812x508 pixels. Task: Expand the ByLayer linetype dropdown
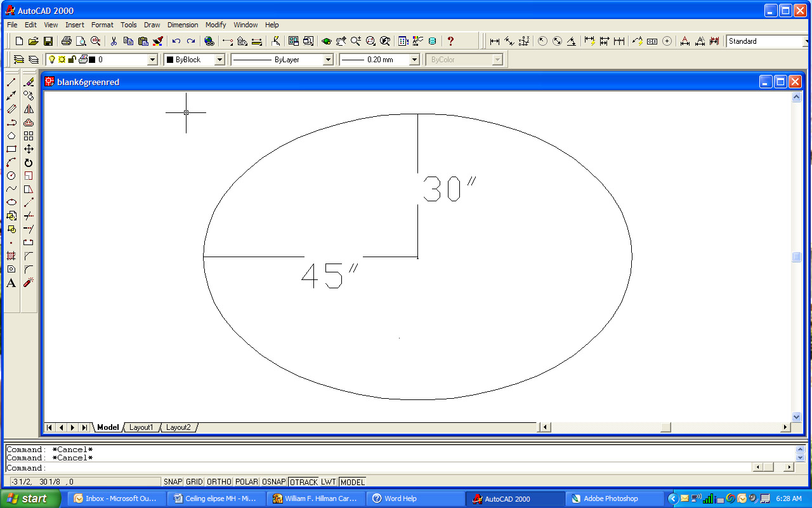pos(328,60)
